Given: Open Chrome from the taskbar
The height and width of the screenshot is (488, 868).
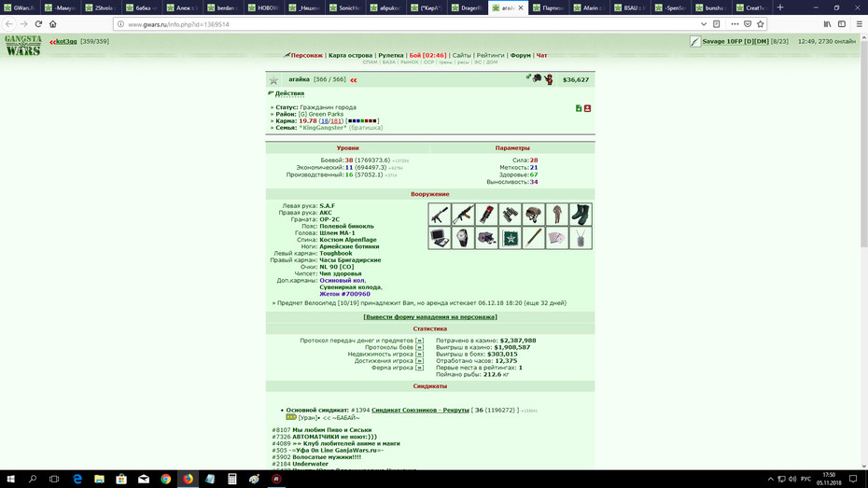Looking at the screenshot, I should [165, 480].
